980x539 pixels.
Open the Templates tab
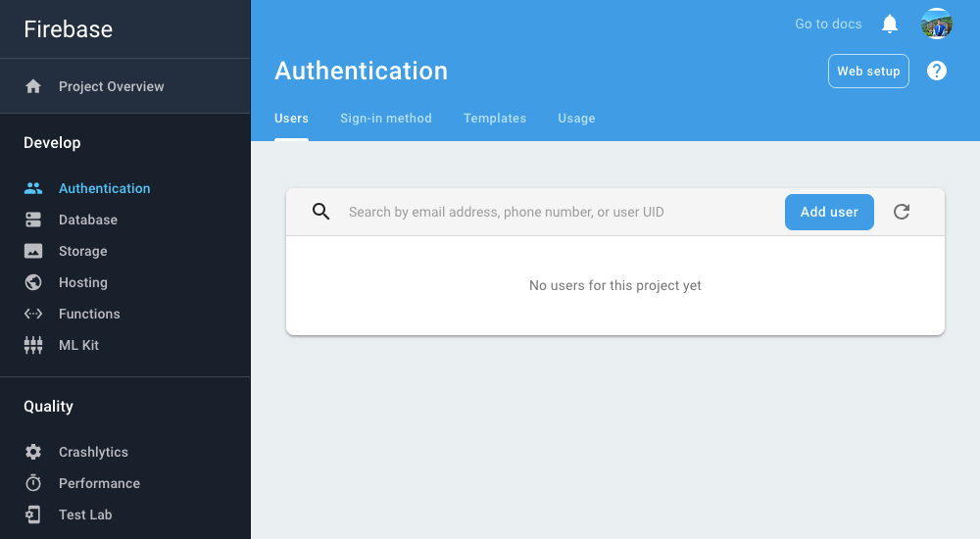pos(495,119)
